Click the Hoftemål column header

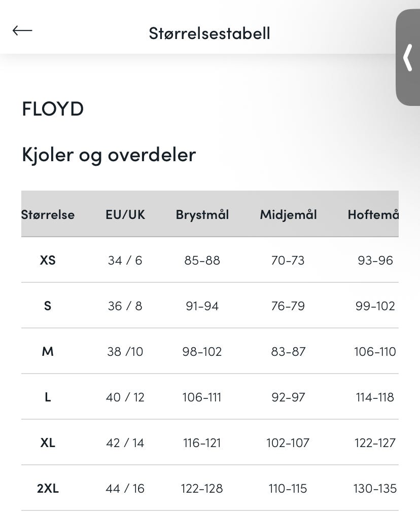coord(373,214)
